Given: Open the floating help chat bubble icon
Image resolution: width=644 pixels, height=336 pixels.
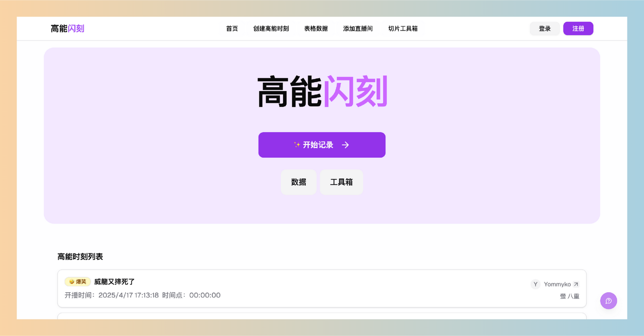Looking at the screenshot, I should (608, 301).
